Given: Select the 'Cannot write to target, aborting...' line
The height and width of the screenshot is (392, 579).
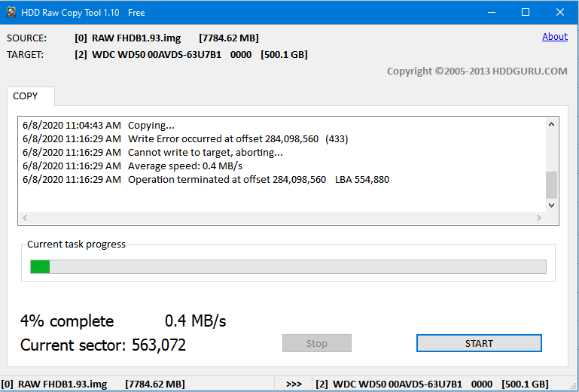Looking at the screenshot, I should pyautogui.click(x=153, y=153).
